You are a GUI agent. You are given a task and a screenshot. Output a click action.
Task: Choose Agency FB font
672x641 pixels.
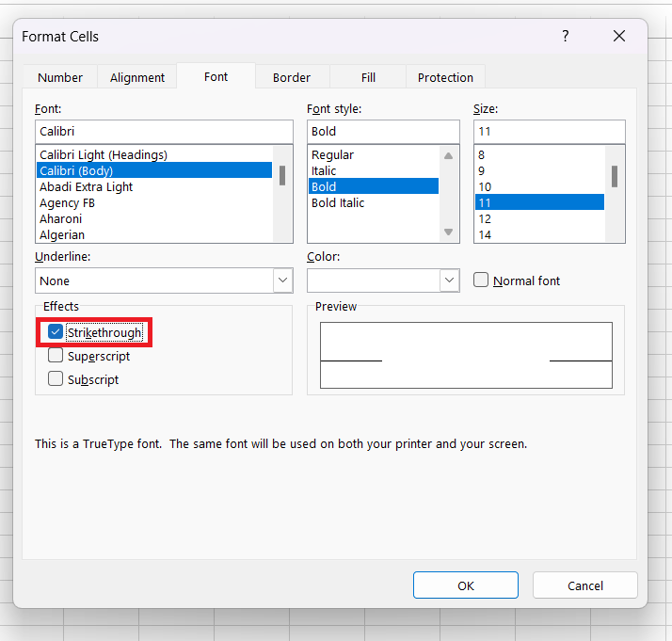pos(154,202)
